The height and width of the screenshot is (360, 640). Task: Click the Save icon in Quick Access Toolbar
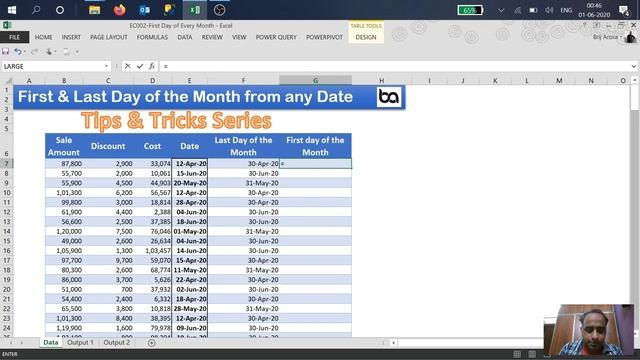click(x=6, y=51)
